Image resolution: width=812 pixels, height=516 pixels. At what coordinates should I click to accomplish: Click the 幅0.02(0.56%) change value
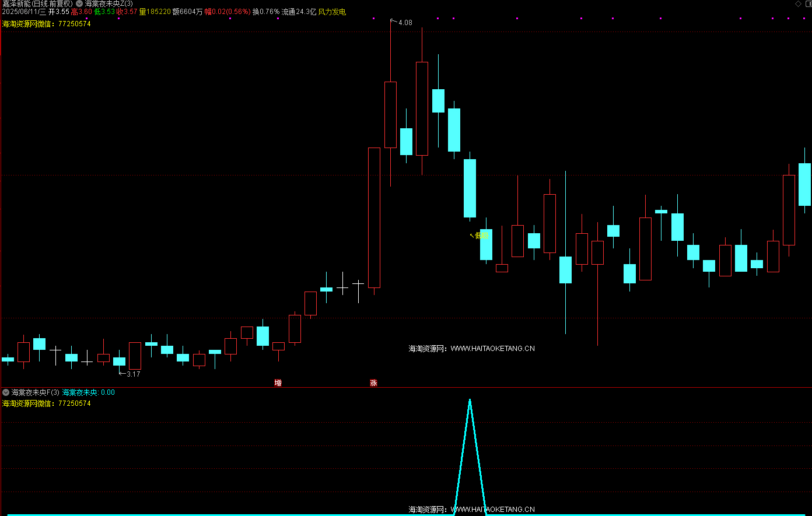tap(228, 12)
